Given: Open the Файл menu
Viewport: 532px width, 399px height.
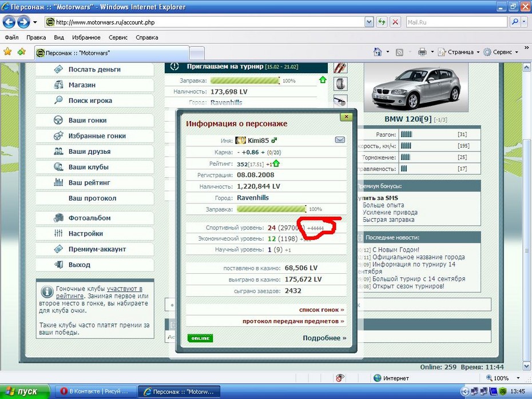Looking at the screenshot, I should (x=11, y=37).
